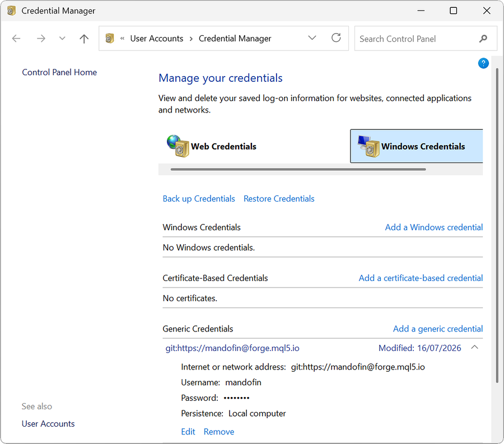The image size is (504, 444).
Task: Minimize the Credential Manager window
Action: 421,11
